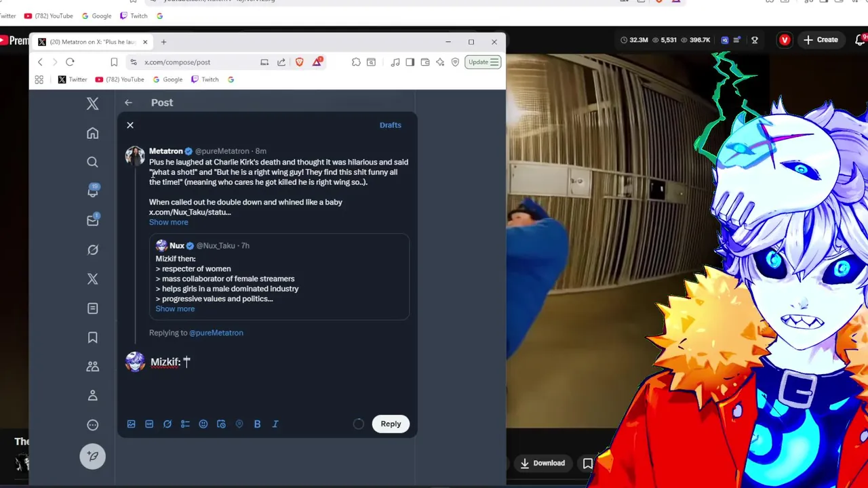
Task: Tag location in reply toolbar
Action: coord(239,424)
